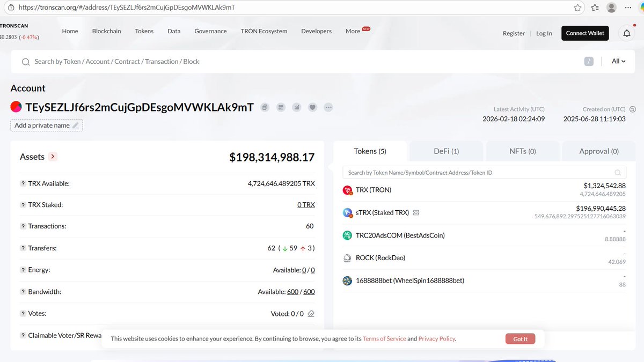Click the $198,314,988.17 total assets value

click(272, 157)
